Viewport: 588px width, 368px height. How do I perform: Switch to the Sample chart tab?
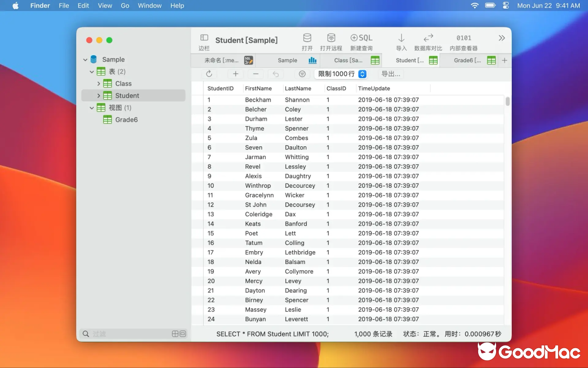pyautogui.click(x=288, y=60)
